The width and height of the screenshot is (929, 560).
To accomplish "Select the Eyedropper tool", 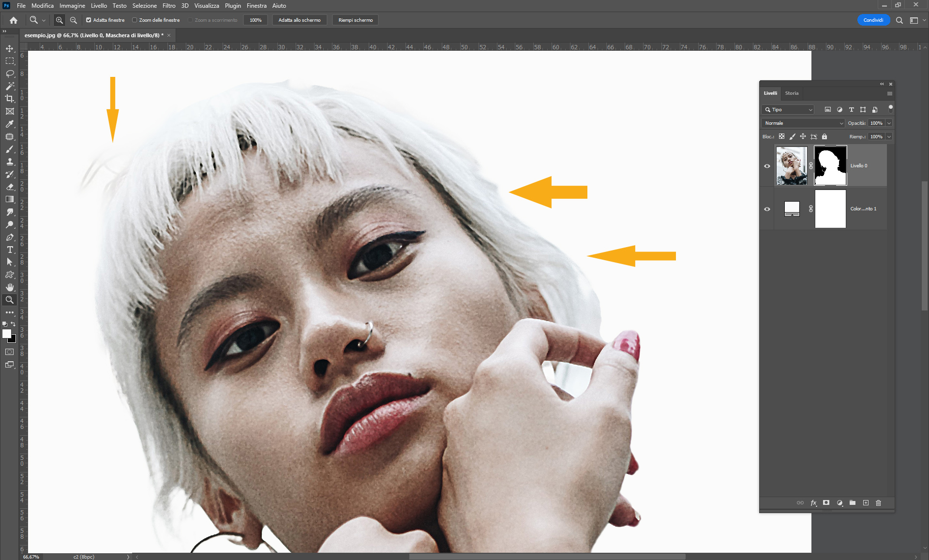I will click(x=10, y=124).
